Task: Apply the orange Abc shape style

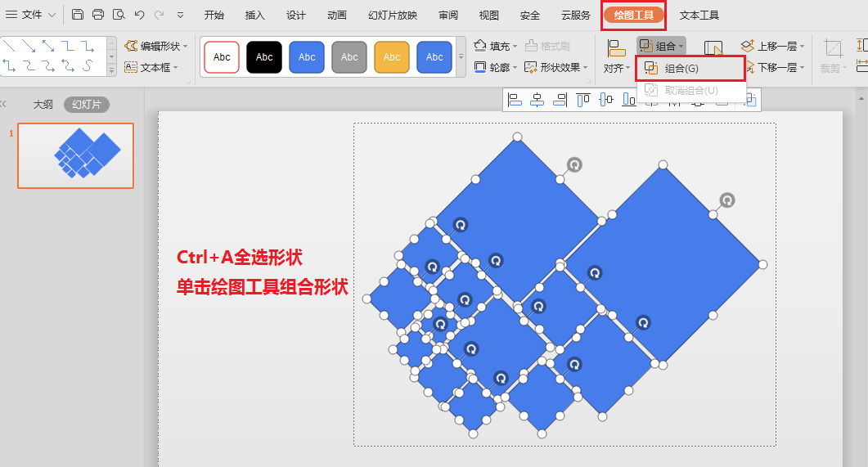Action: 391,57
